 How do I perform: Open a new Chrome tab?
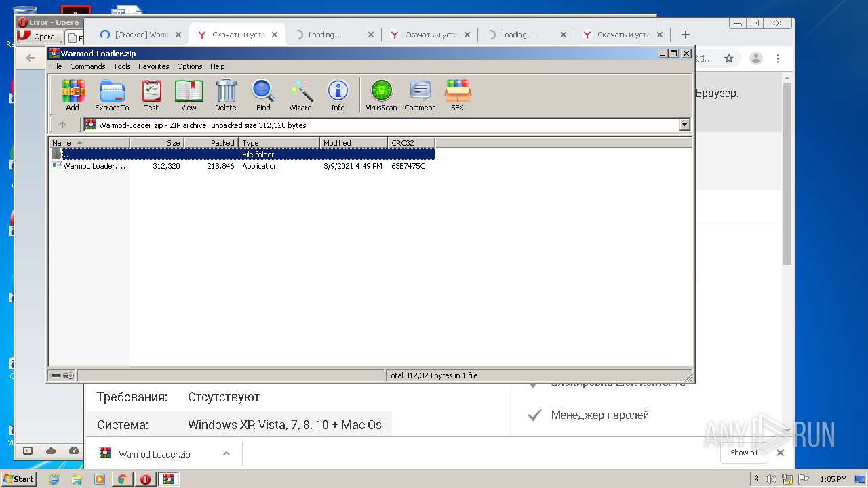point(686,35)
